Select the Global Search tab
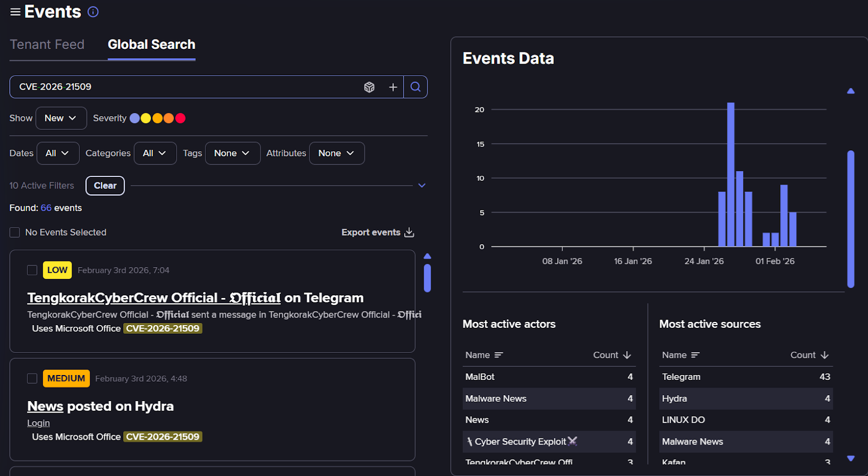Image resolution: width=868 pixels, height=476 pixels. point(151,45)
